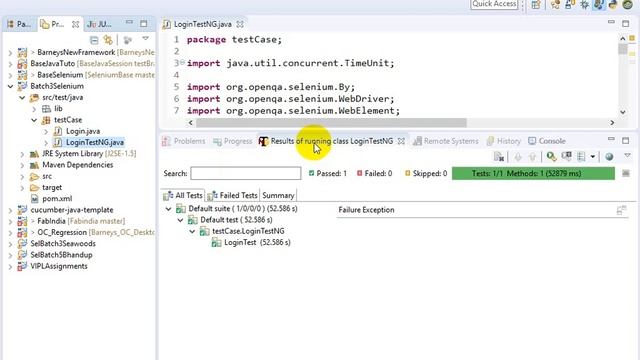Open the Remote Systems tab

(445, 141)
